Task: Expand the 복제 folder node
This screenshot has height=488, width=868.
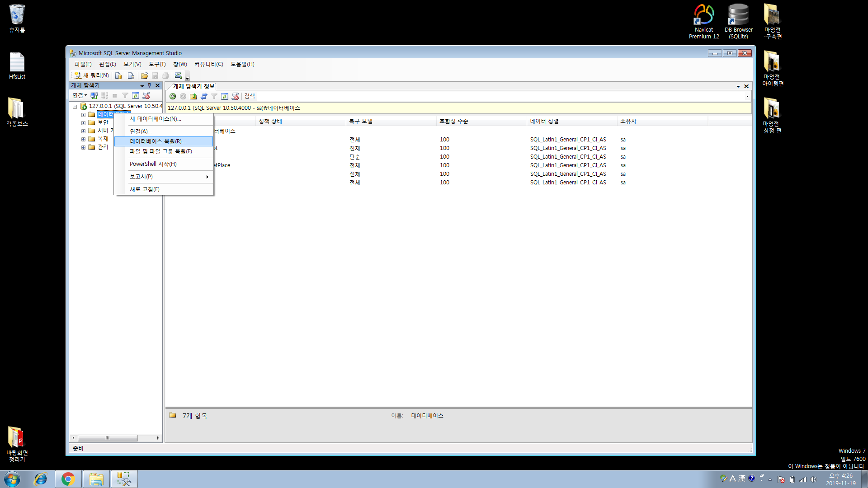Action: pyautogui.click(x=83, y=139)
